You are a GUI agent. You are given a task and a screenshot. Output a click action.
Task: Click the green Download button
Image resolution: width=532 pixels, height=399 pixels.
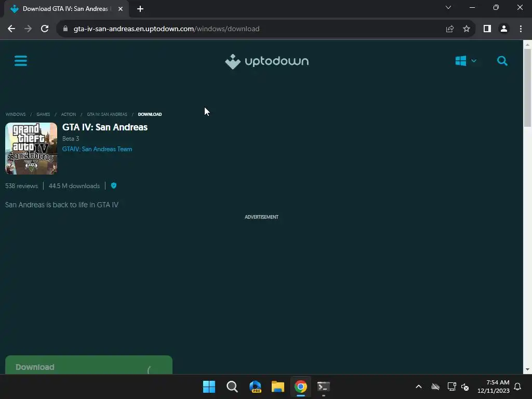(x=89, y=365)
